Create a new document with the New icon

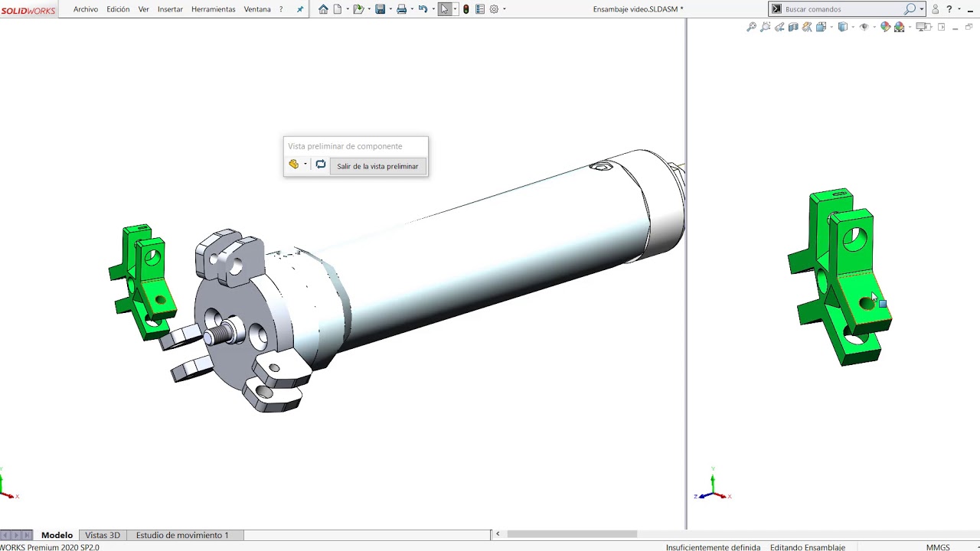coord(337,9)
